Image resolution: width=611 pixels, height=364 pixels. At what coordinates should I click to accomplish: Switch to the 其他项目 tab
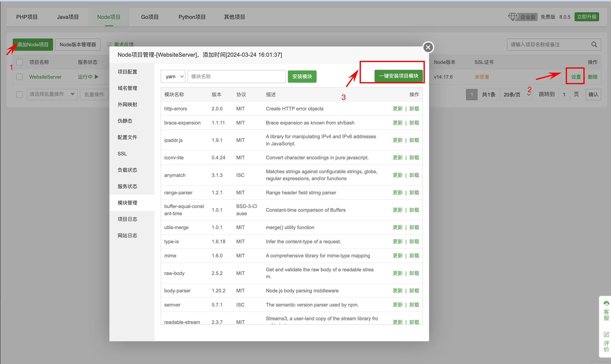234,17
